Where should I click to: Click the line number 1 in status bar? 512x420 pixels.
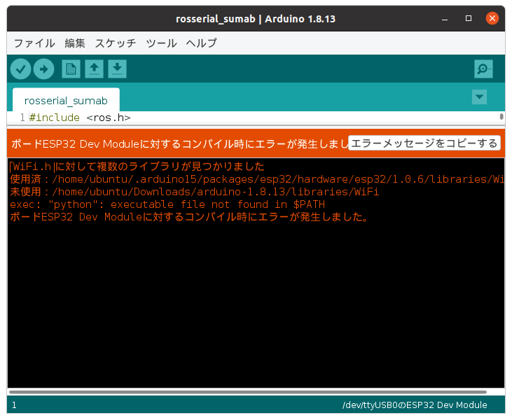[14, 405]
